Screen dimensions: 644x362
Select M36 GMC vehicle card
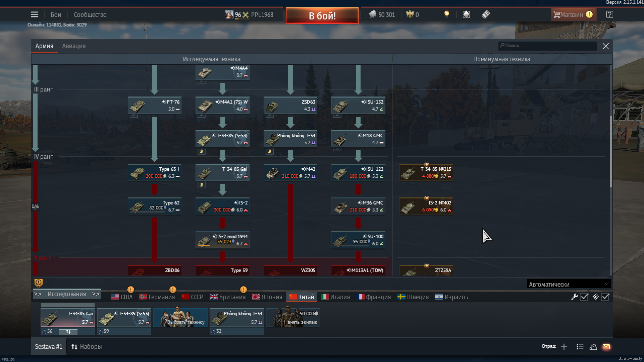point(358,206)
